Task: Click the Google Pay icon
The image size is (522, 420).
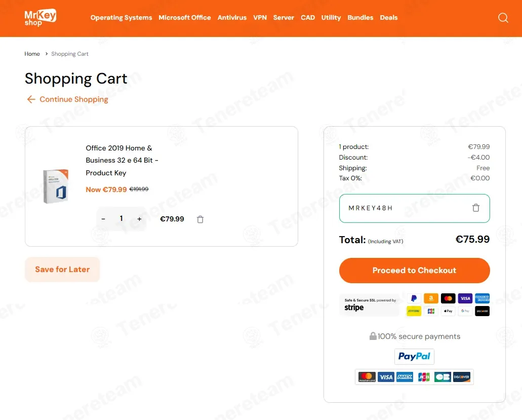Action: [465, 311]
